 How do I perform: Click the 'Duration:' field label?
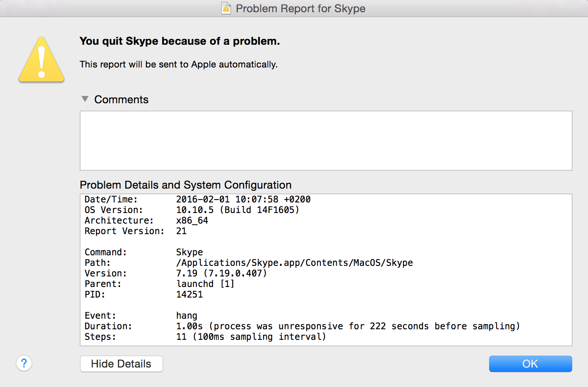pyautogui.click(x=108, y=326)
